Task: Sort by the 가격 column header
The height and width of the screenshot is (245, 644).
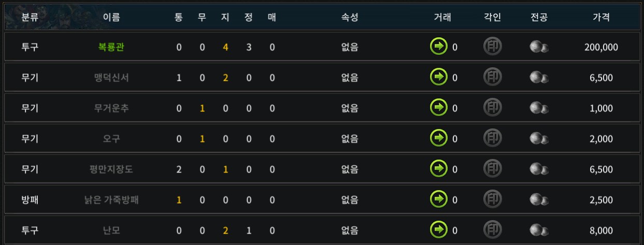Action: [x=601, y=17]
